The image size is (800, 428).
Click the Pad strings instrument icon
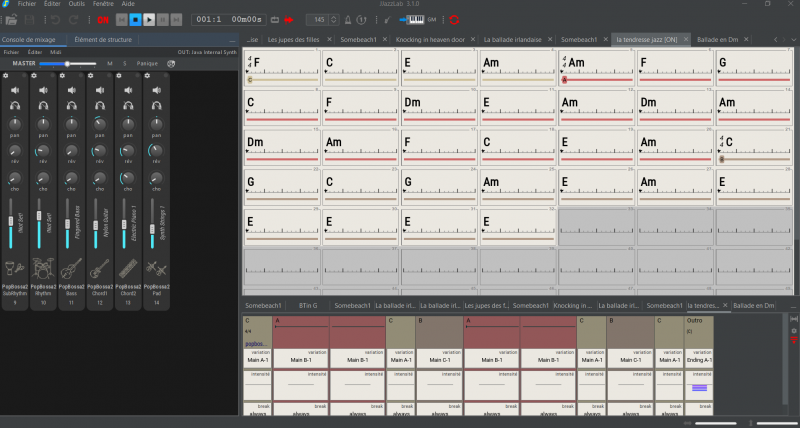pyautogui.click(x=154, y=268)
